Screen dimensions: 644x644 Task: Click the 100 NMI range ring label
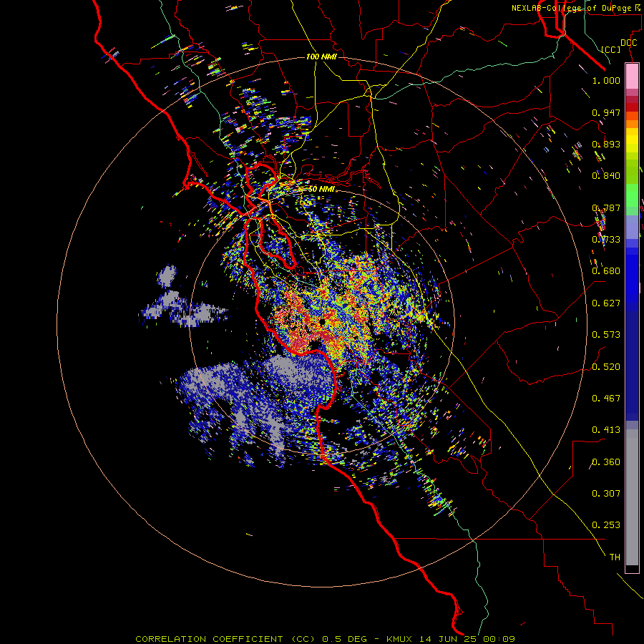321,57
